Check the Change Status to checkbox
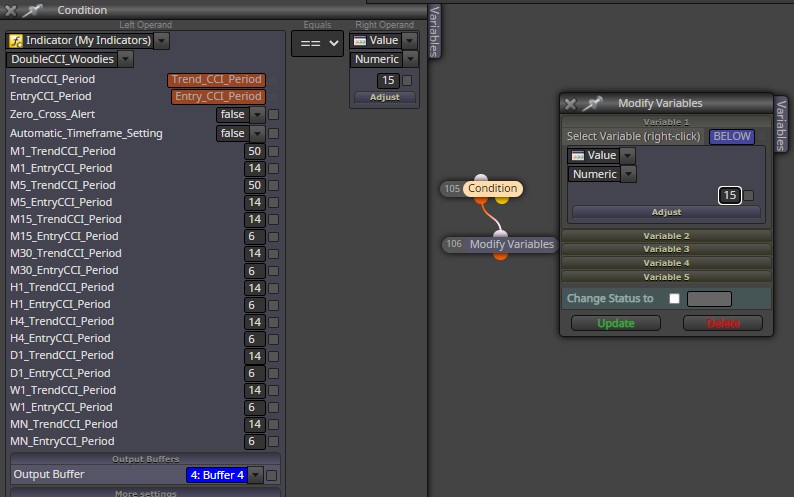This screenshot has width=794, height=497. (x=674, y=298)
